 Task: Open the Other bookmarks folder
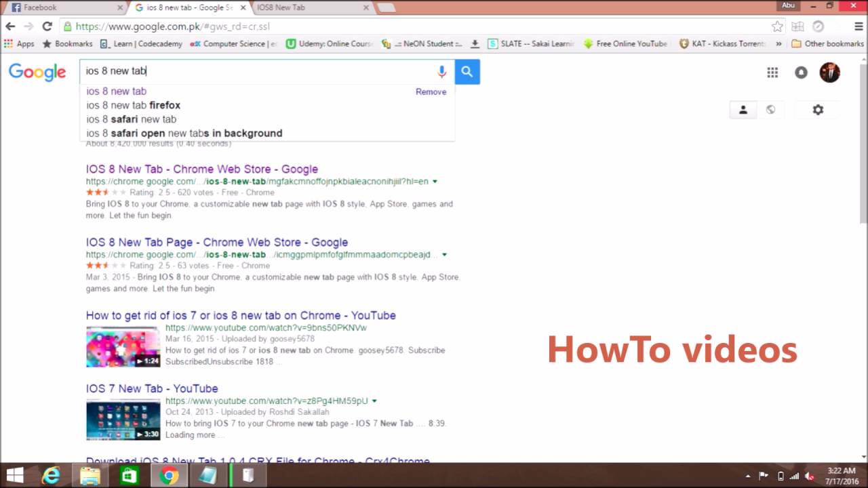coord(827,43)
